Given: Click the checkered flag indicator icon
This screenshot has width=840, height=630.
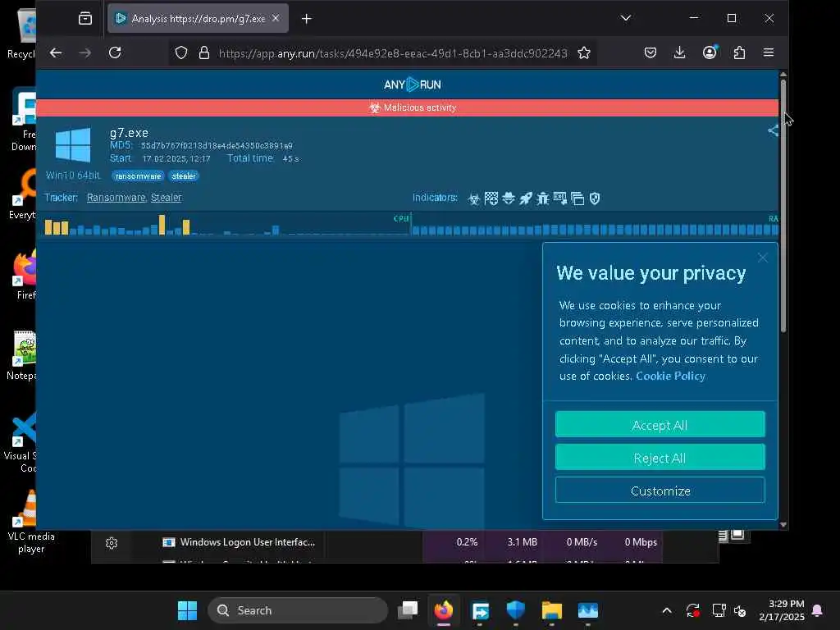Looking at the screenshot, I should pyautogui.click(x=491, y=199).
